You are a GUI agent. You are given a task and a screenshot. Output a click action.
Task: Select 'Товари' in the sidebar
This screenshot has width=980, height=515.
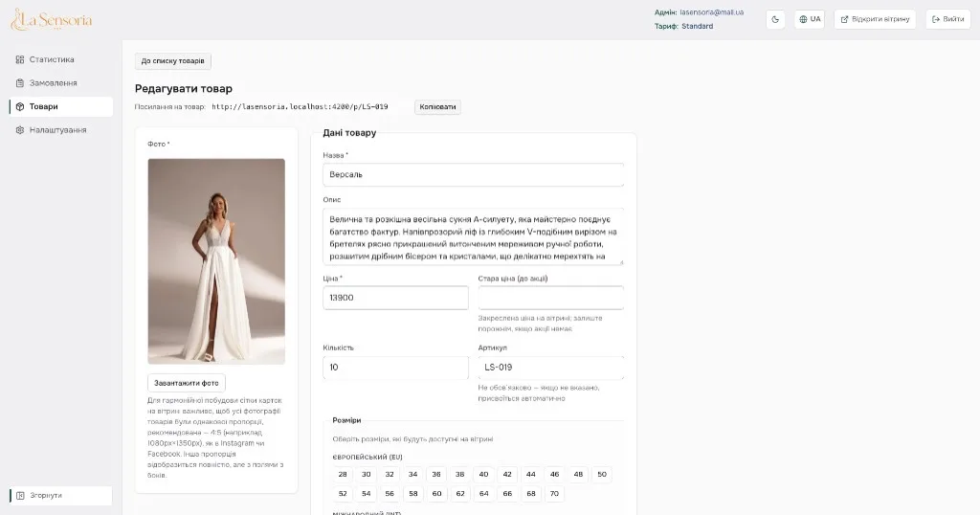[60, 107]
